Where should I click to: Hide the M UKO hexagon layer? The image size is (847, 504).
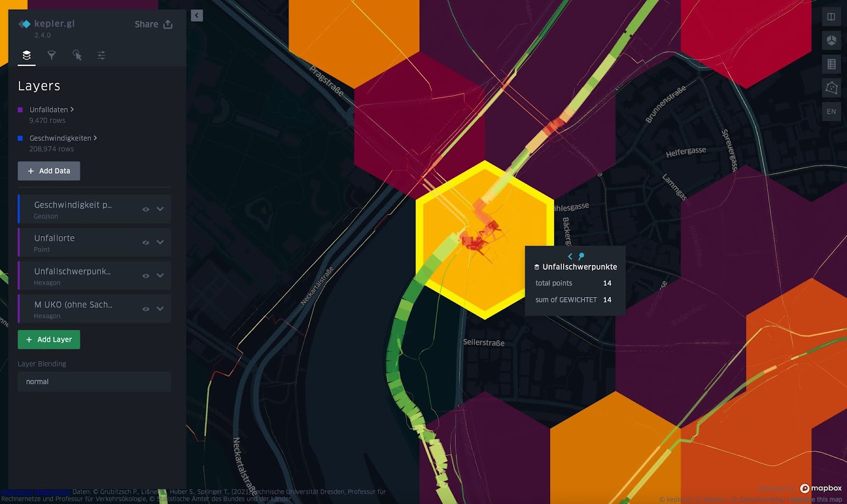pos(146,309)
